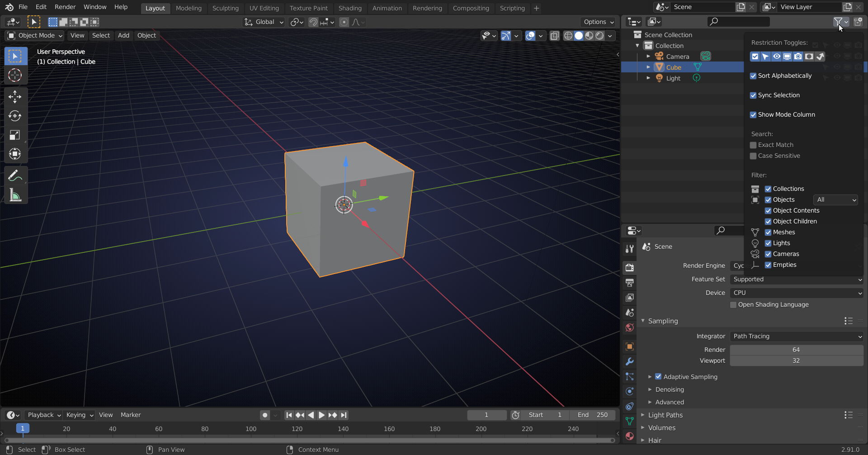Viewport: 868px width, 455px height.
Task: Open the Object Constraints properties tab
Action: point(629,406)
